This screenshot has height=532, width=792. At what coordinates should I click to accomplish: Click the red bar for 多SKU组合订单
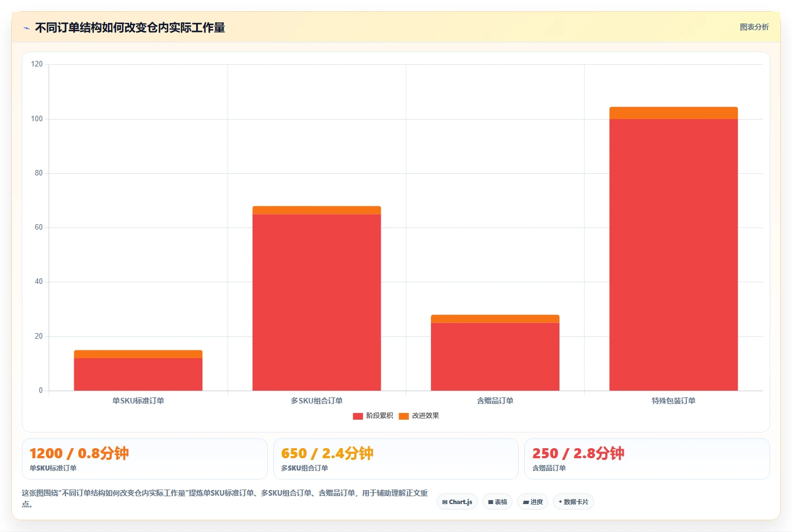pyautogui.click(x=316, y=302)
